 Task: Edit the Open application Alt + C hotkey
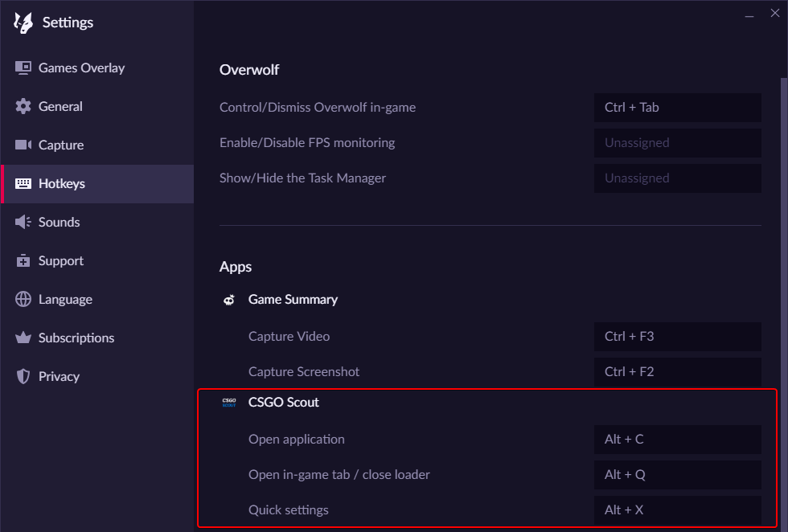pyautogui.click(x=677, y=440)
